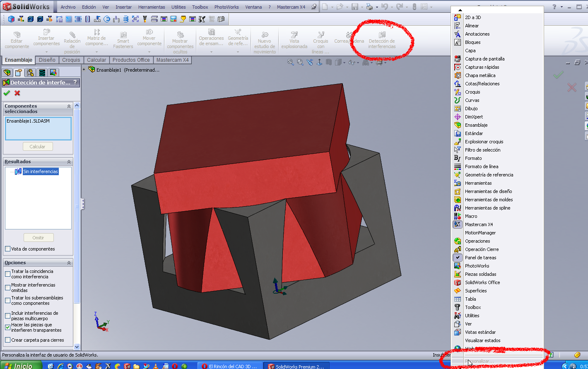588x369 pixels.
Task: Toggle 'Panel de tareas' checked menu entry
Action: pos(497,258)
